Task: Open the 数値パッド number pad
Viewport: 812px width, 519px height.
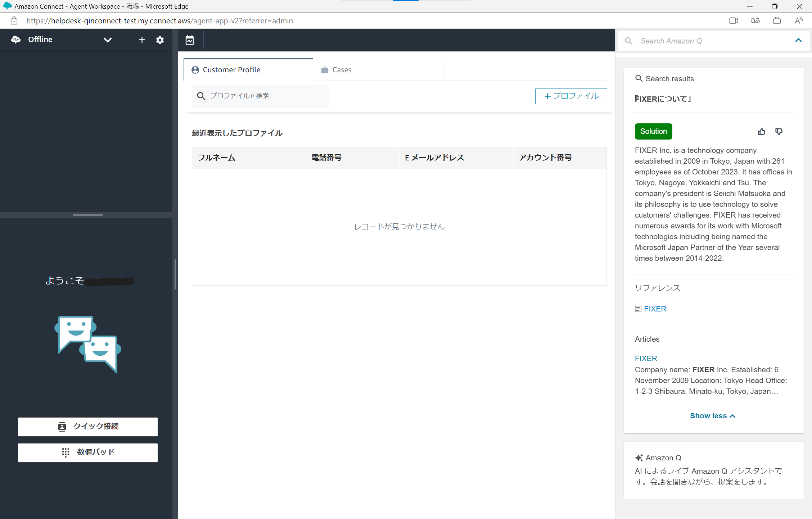Action: [x=88, y=452]
